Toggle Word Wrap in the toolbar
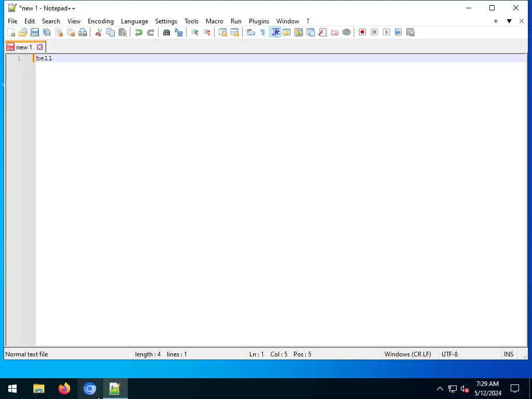532x399 pixels. (251, 32)
